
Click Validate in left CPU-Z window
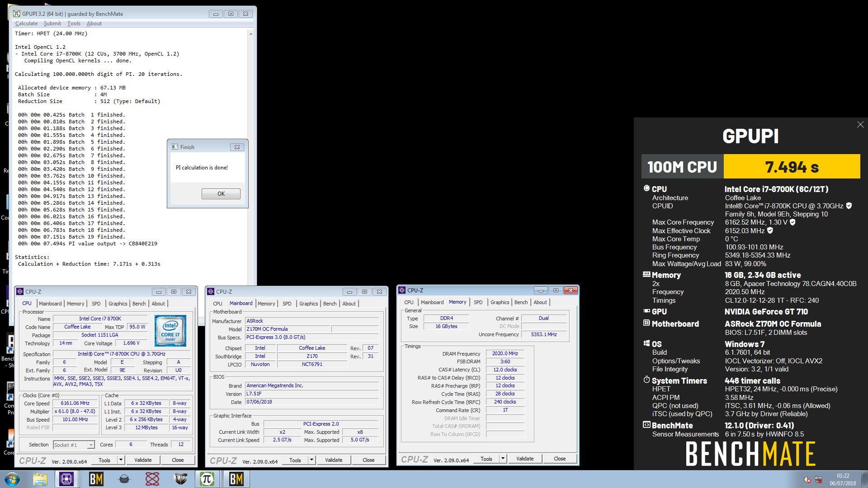coord(143,460)
